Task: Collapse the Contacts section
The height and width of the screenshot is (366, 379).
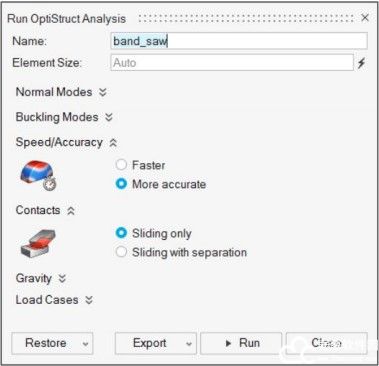Action: click(71, 211)
